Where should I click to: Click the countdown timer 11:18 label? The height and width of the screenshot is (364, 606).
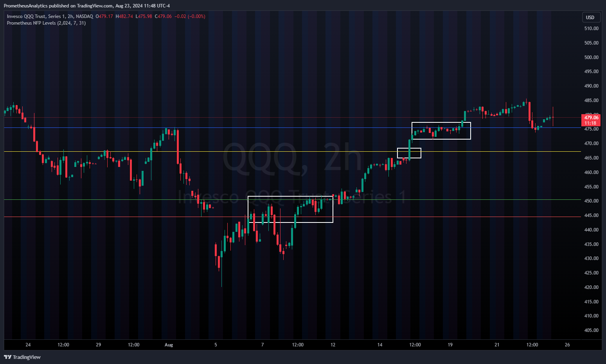[x=590, y=123]
